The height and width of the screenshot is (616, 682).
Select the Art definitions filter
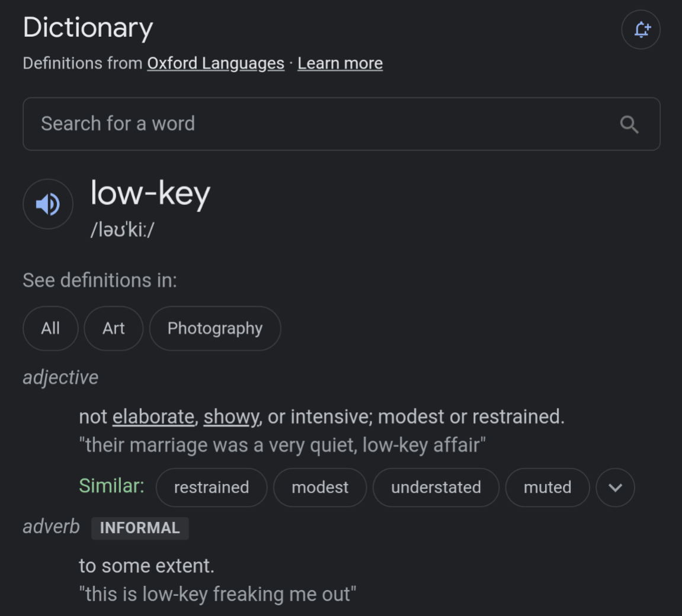pos(113,328)
